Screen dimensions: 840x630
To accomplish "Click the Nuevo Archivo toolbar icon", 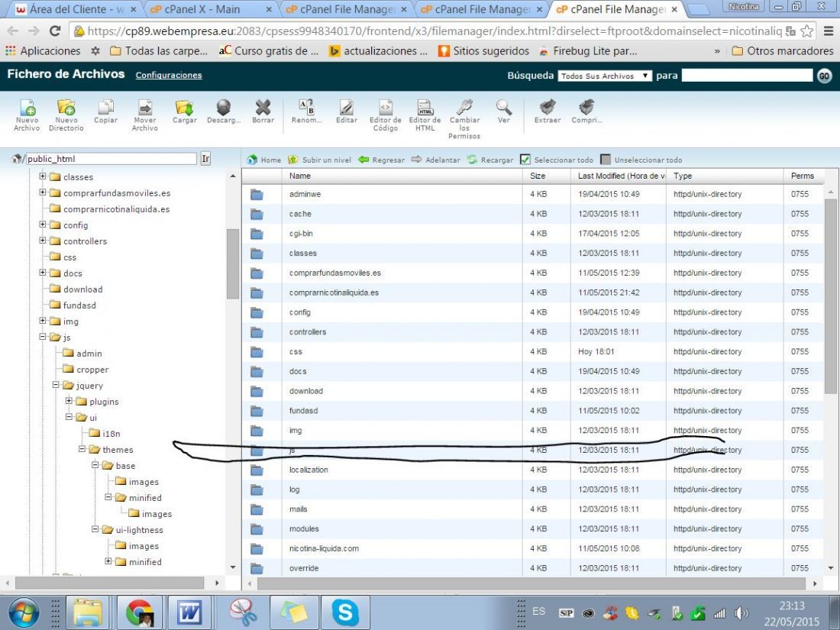I will click(27, 108).
